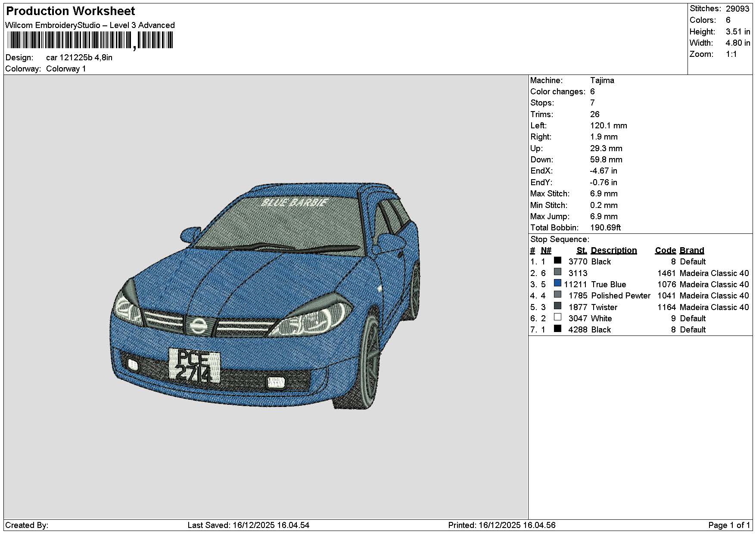Click the 'Description' column header
This screenshot has width=756, height=534.
coord(613,250)
